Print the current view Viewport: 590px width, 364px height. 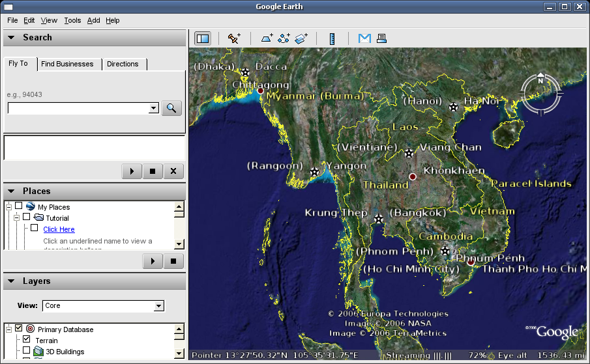click(381, 38)
